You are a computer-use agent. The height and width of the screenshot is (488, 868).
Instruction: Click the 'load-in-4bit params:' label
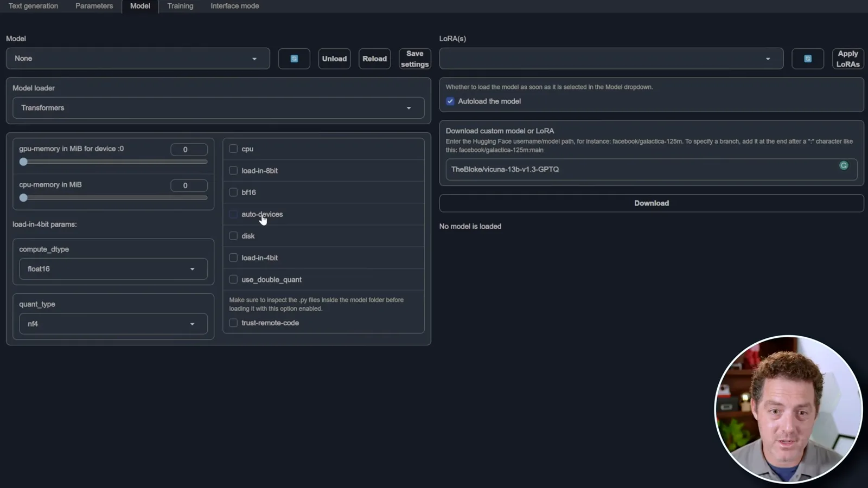pos(44,224)
